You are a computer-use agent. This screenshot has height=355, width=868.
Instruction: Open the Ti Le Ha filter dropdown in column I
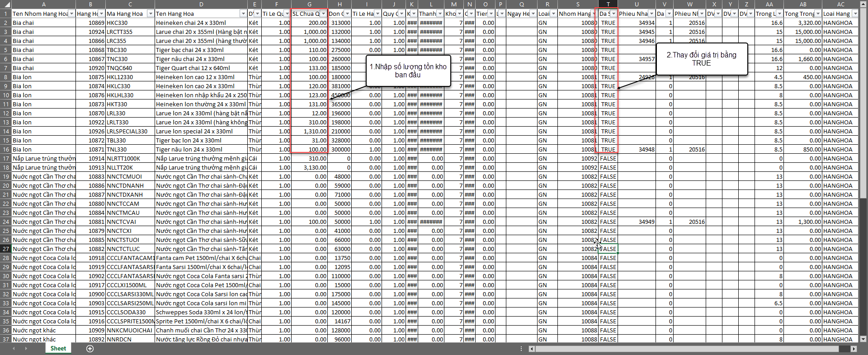(x=377, y=14)
